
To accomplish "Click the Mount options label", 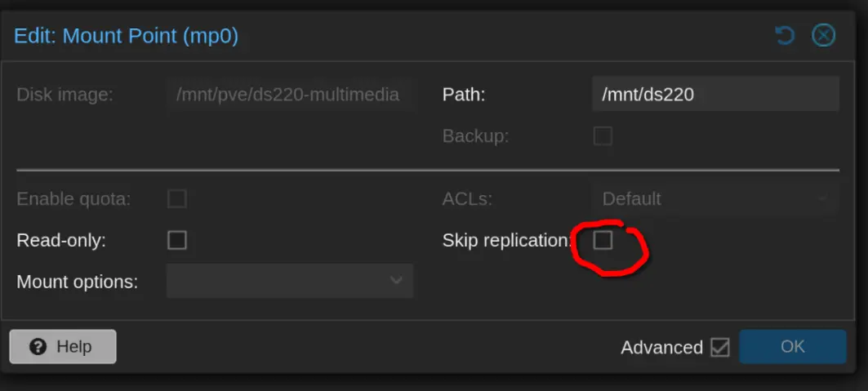I will tap(78, 282).
